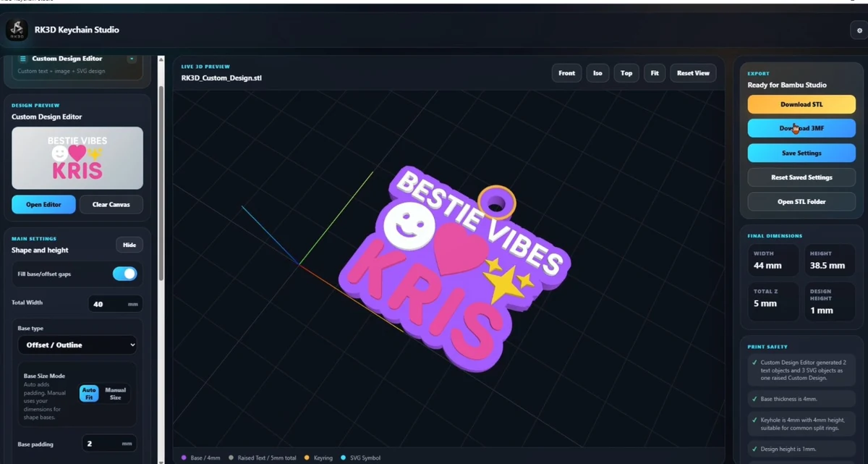868x464 pixels.
Task: Open the Base type dropdown
Action: tap(77, 345)
